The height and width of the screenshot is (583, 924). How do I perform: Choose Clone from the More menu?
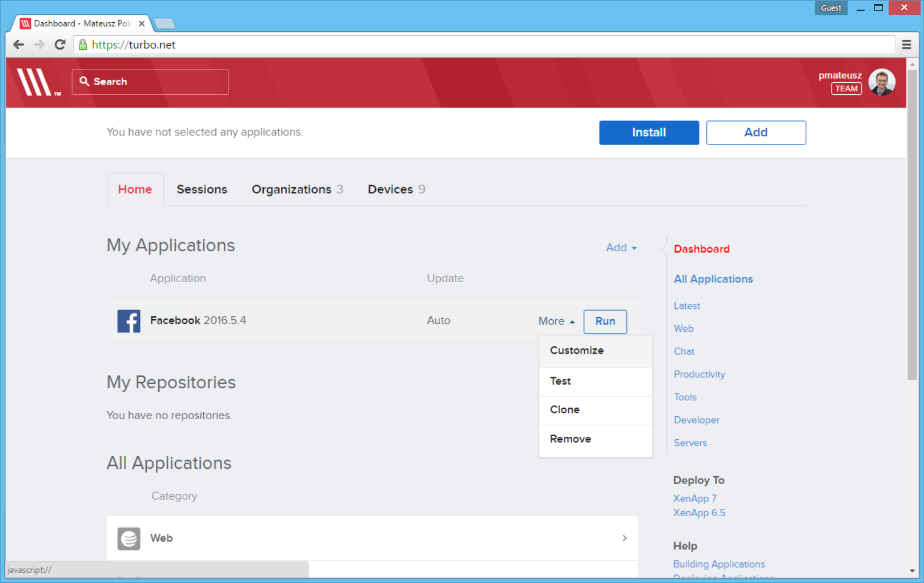tap(564, 409)
